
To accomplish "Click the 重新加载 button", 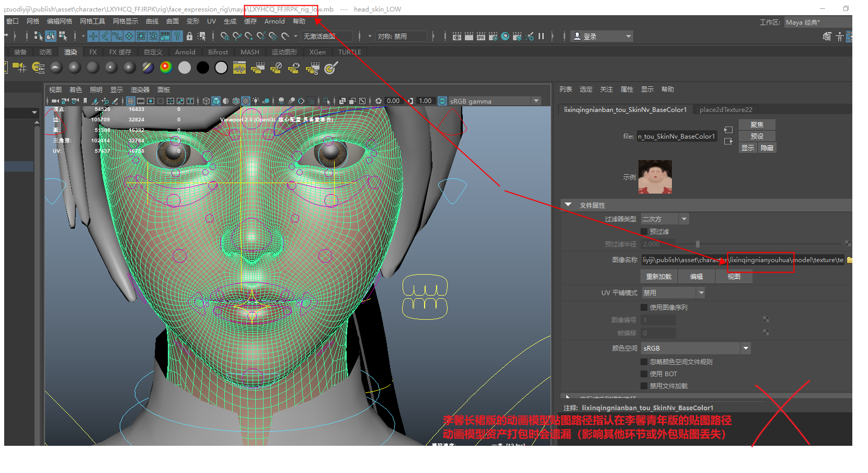I will coord(658,276).
